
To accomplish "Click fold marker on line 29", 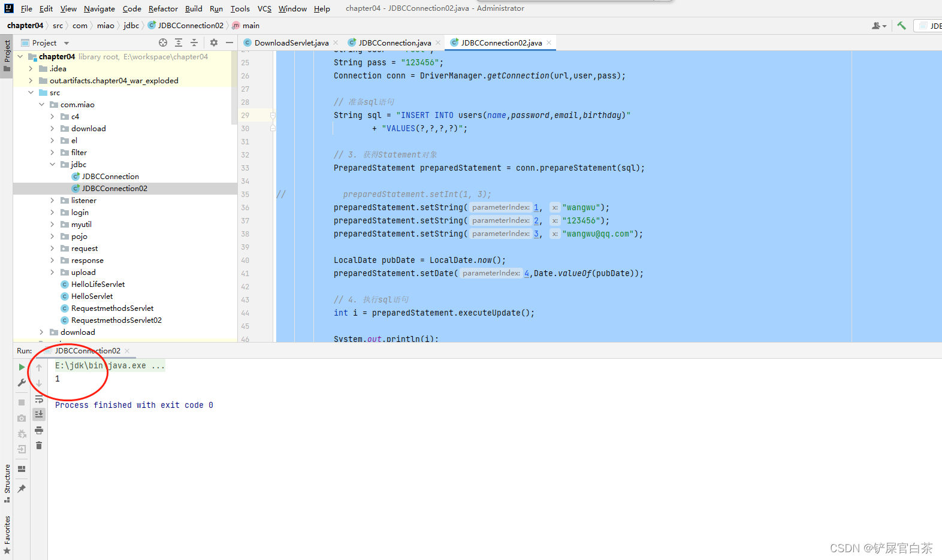I will (x=273, y=115).
